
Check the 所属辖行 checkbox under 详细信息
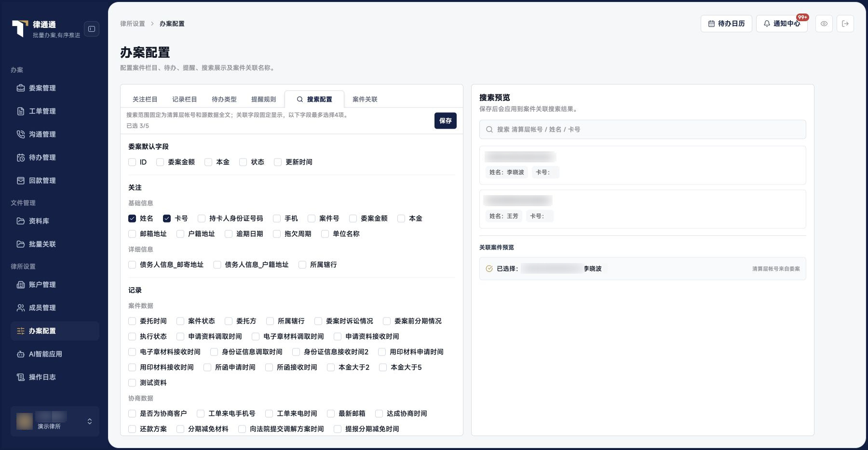[x=302, y=265]
